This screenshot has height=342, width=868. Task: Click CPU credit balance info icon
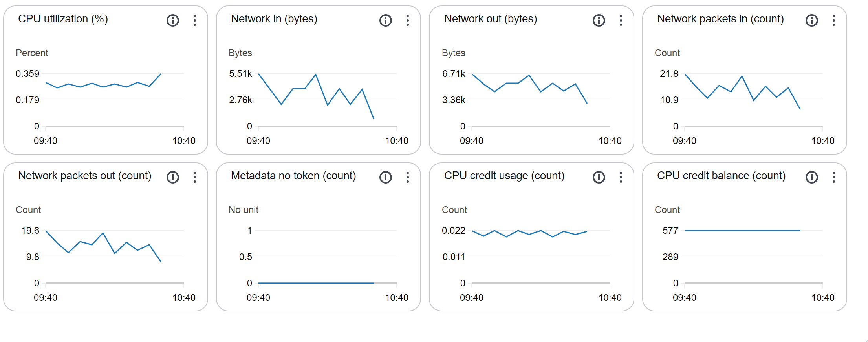coord(812,177)
